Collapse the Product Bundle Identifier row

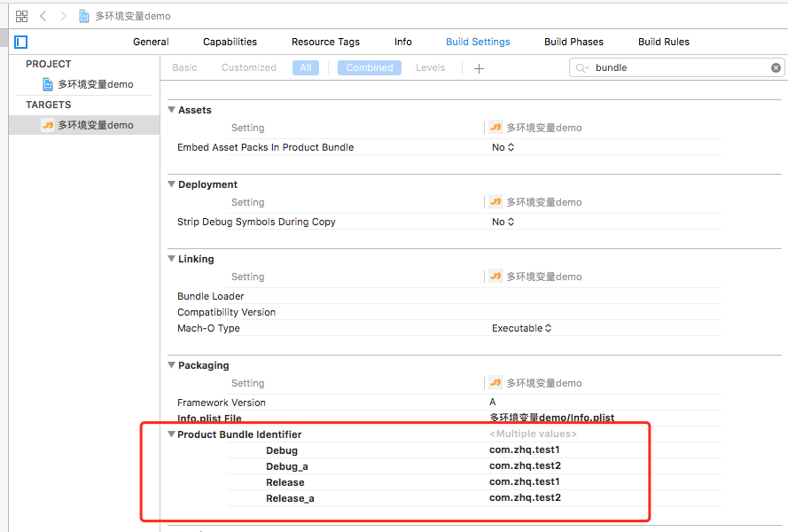coord(171,434)
